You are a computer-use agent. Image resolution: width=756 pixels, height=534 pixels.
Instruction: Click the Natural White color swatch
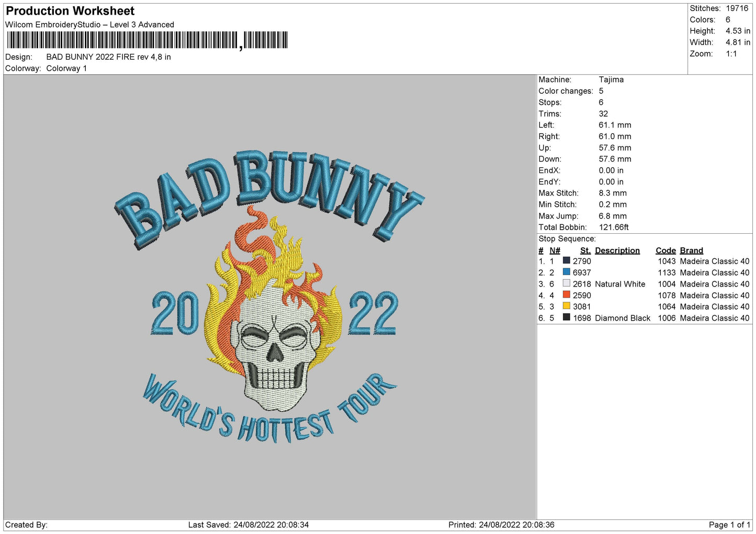[566, 283]
